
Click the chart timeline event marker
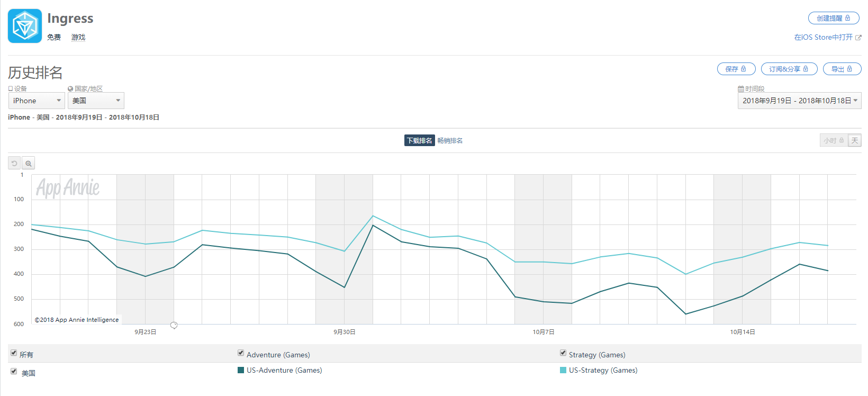pos(174,325)
